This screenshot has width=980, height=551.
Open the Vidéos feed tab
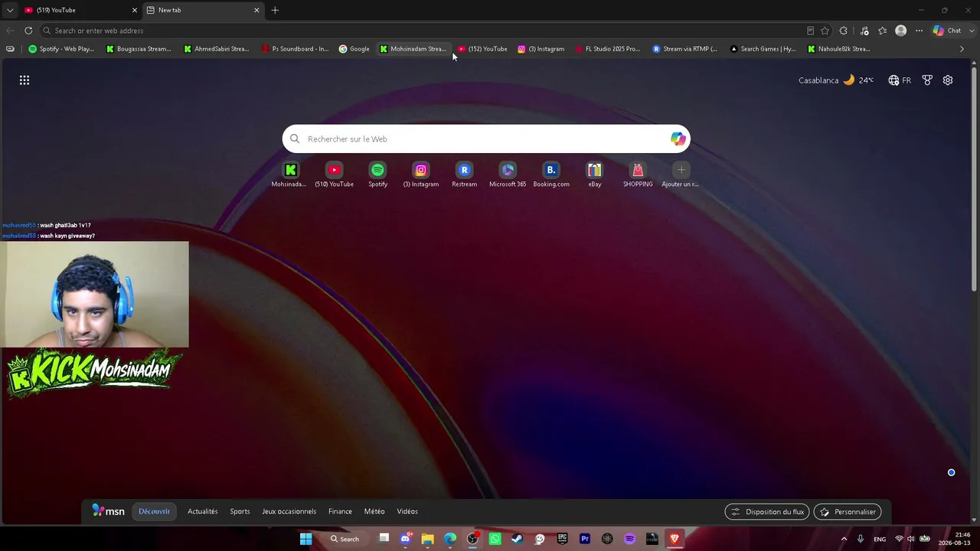pos(407,511)
